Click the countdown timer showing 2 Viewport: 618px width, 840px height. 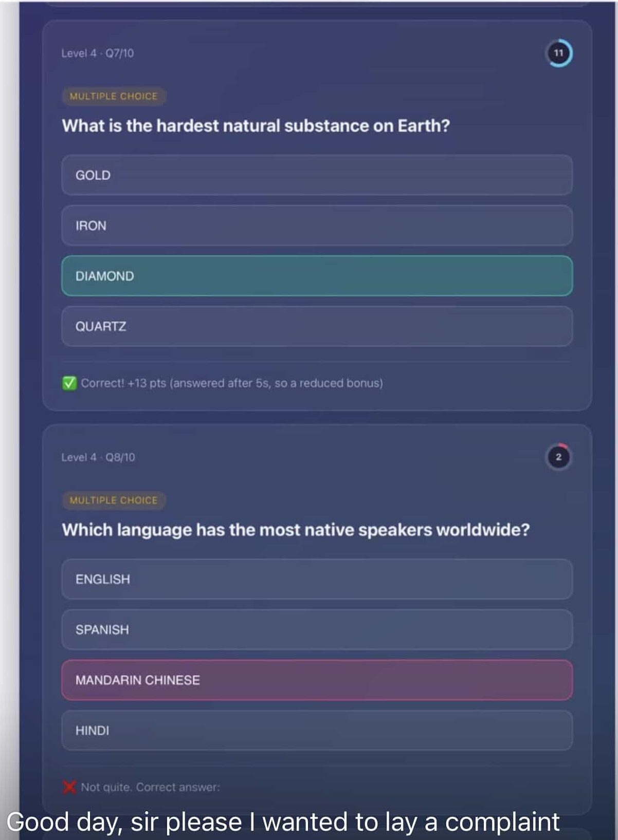558,457
